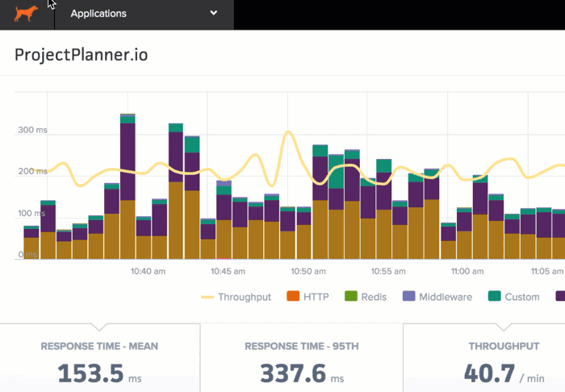565x392 pixels.
Task: Toggle the Redis legend item
Action: pos(366,297)
